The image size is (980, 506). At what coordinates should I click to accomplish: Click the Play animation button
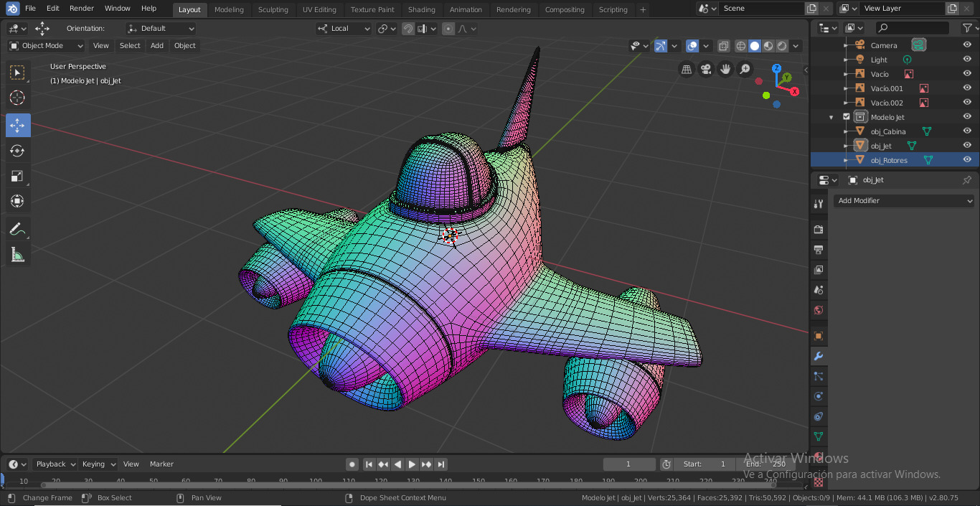click(x=412, y=464)
